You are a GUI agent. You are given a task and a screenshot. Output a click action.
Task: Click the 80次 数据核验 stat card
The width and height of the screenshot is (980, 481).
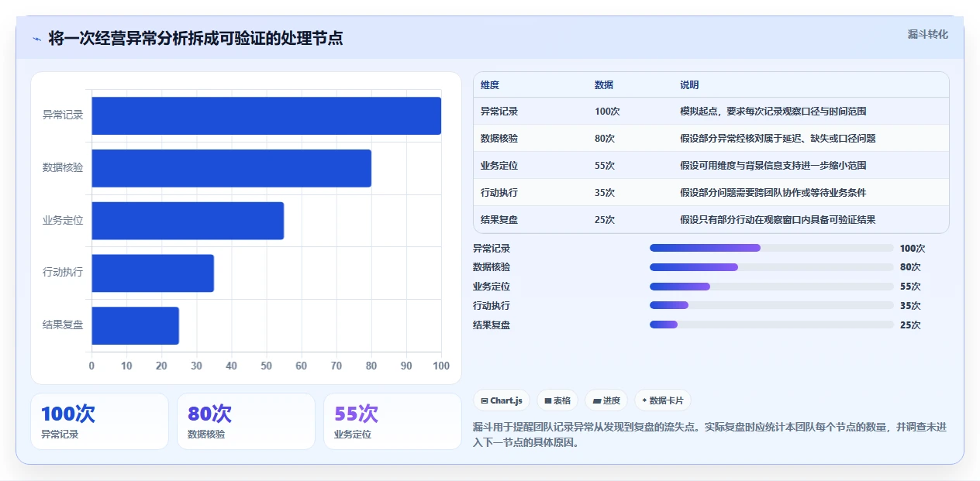coord(246,421)
